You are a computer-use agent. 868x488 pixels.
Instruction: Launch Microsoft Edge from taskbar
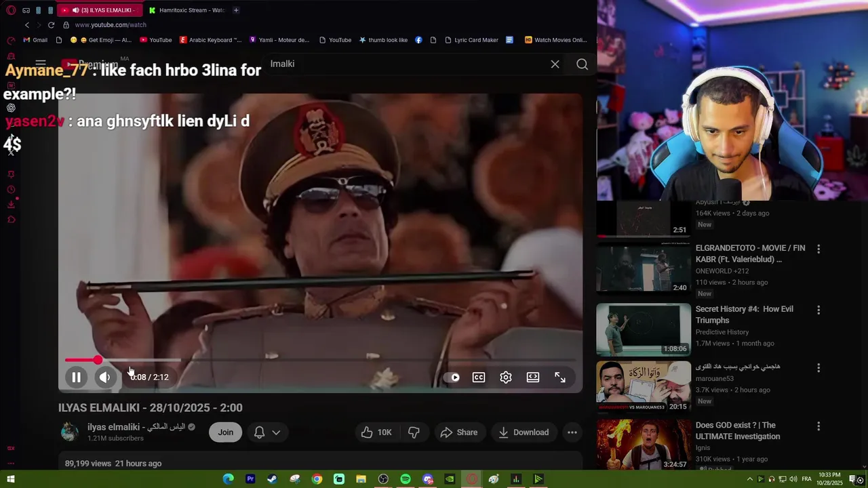click(x=229, y=479)
